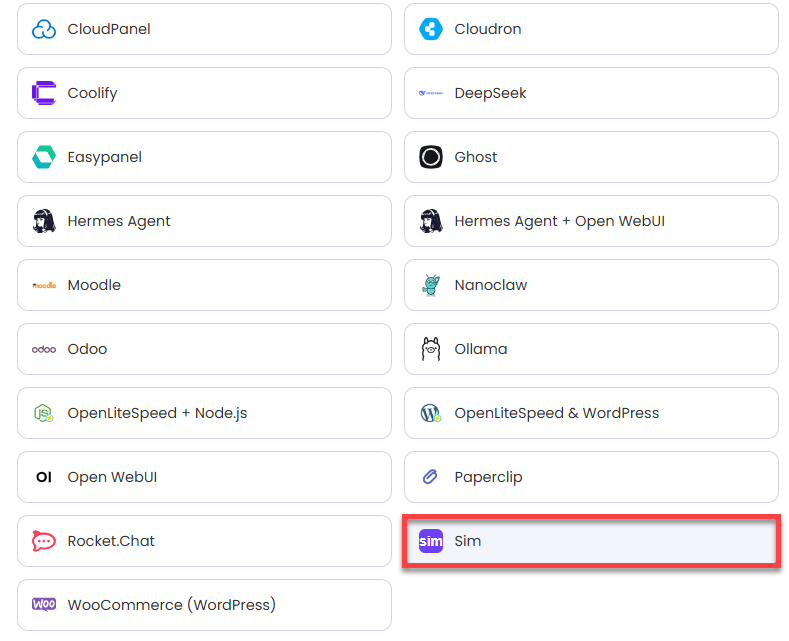Click the DeepSeek logo icon
The image size is (789, 641).
coord(431,93)
